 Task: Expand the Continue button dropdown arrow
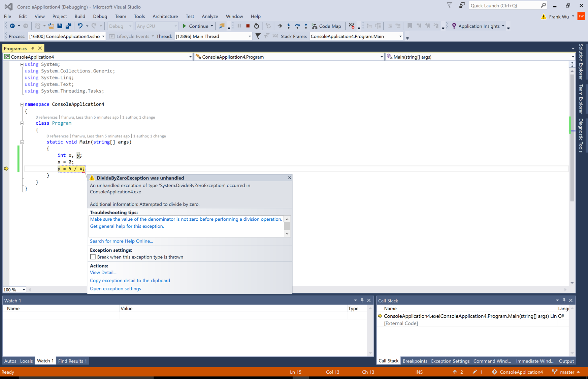tap(212, 26)
